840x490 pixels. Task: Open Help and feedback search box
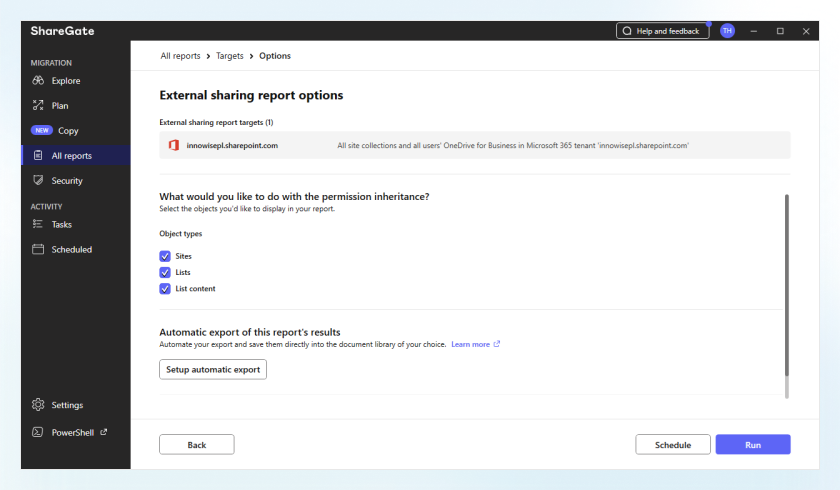(662, 31)
